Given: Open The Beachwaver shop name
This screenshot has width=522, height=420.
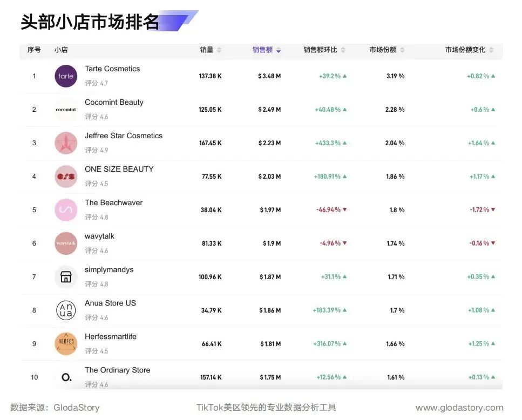Looking at the screenshot, I should (113, 202).
